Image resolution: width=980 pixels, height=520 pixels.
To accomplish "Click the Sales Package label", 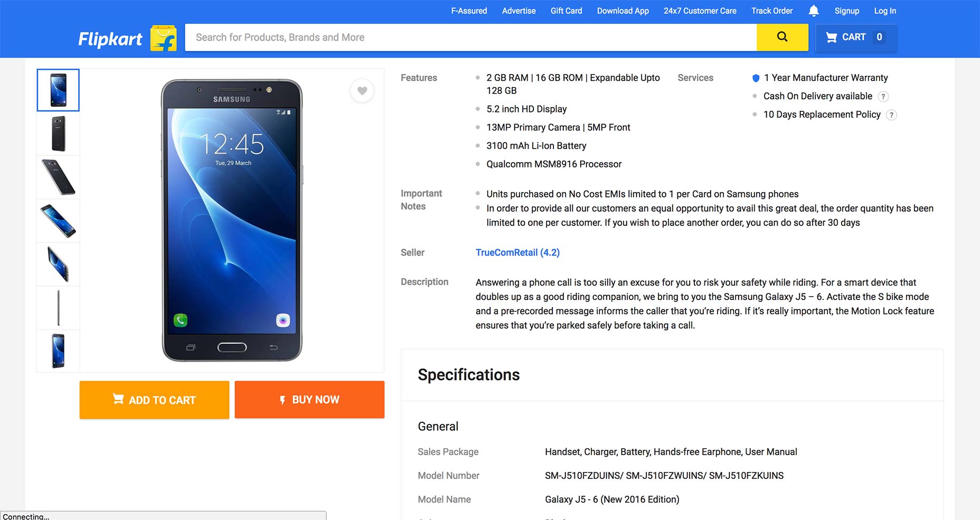I will coord(448,452).
